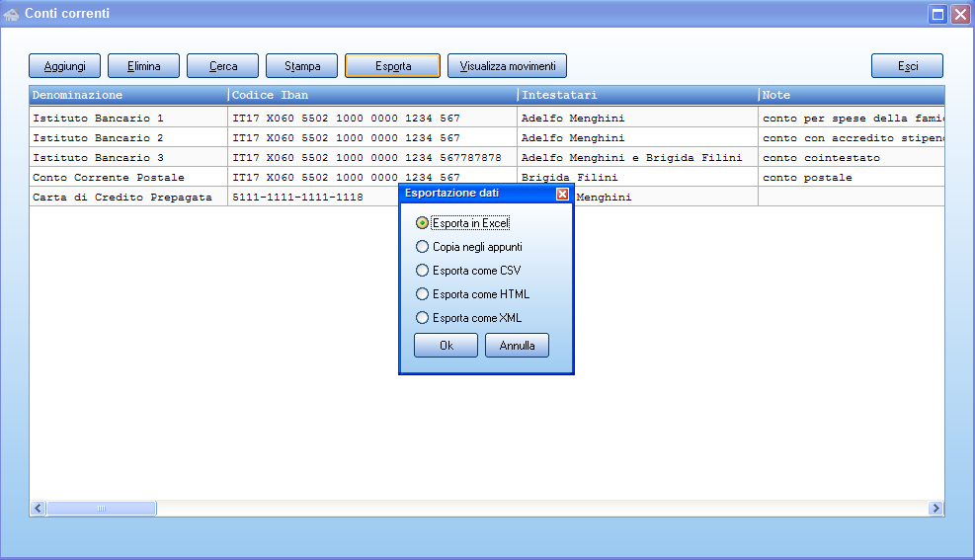Select Copia negli appunti option
The width and height of the screenshot is (975, 560).
pos(469,247)
